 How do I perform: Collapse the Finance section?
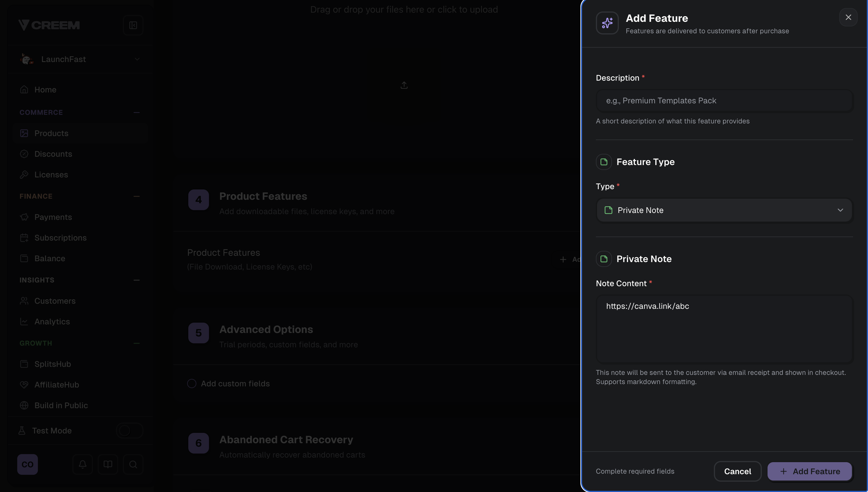click(137, 196)
